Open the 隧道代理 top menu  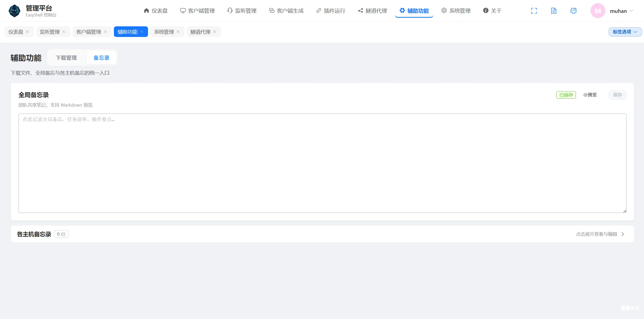click(x=372, y=11)
